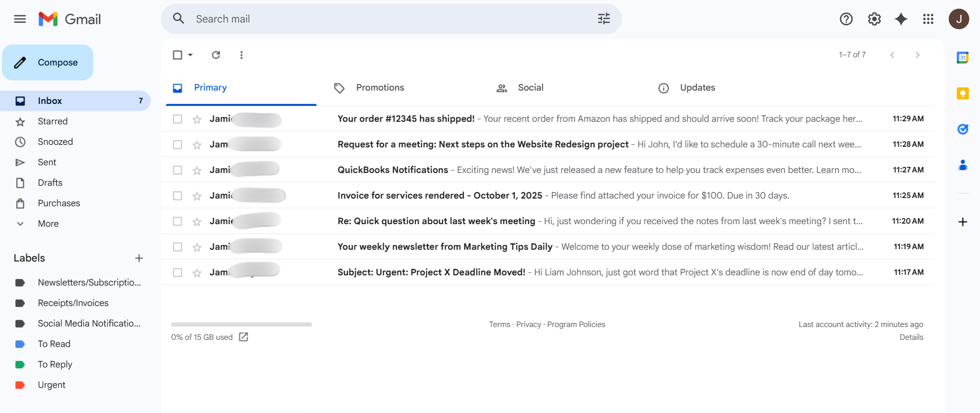The image size is (980, 413).
Task: Open the Details link for account activity
Action: tap(911, 337)
